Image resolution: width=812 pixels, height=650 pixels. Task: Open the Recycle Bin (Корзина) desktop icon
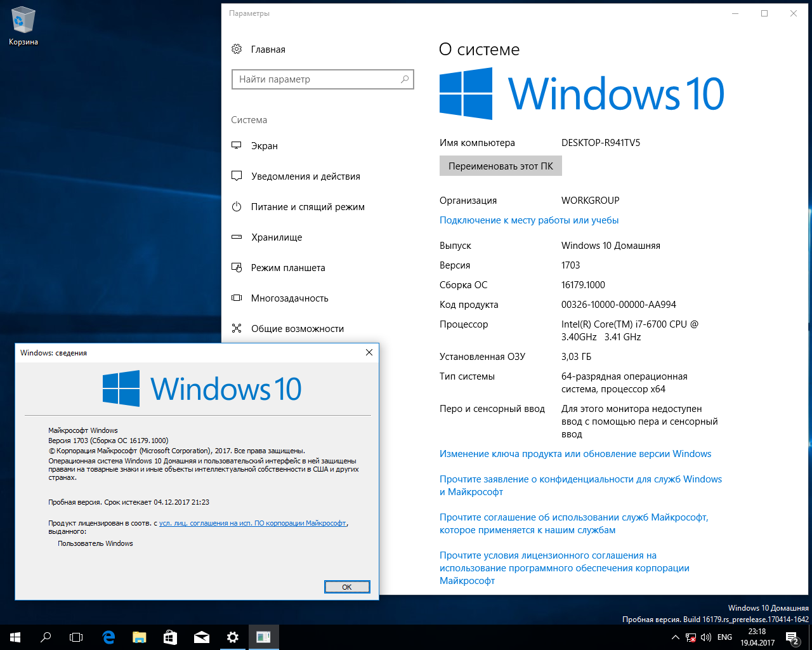[23, 27]
